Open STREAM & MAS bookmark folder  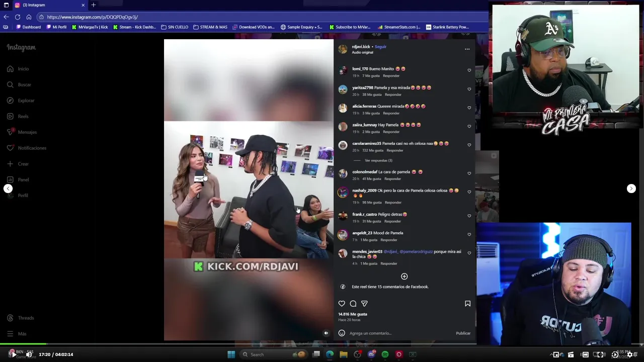tap(210, 27)
